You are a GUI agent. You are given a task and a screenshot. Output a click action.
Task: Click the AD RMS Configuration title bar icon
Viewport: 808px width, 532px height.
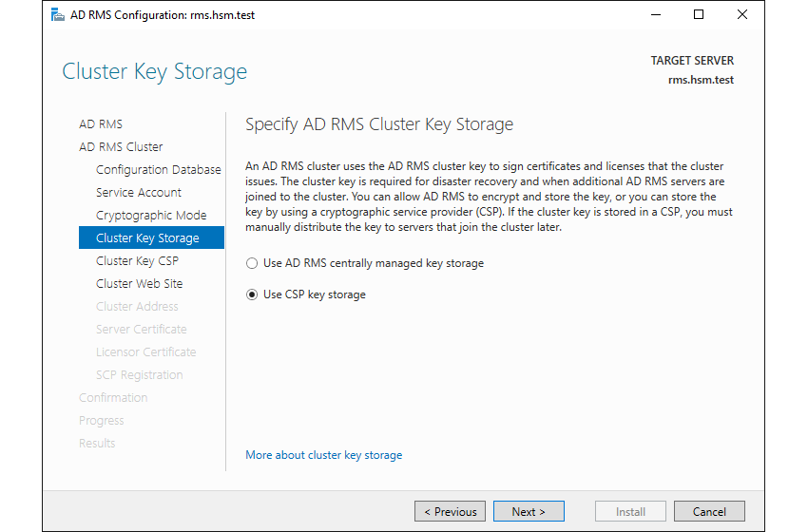pos(58,15)
